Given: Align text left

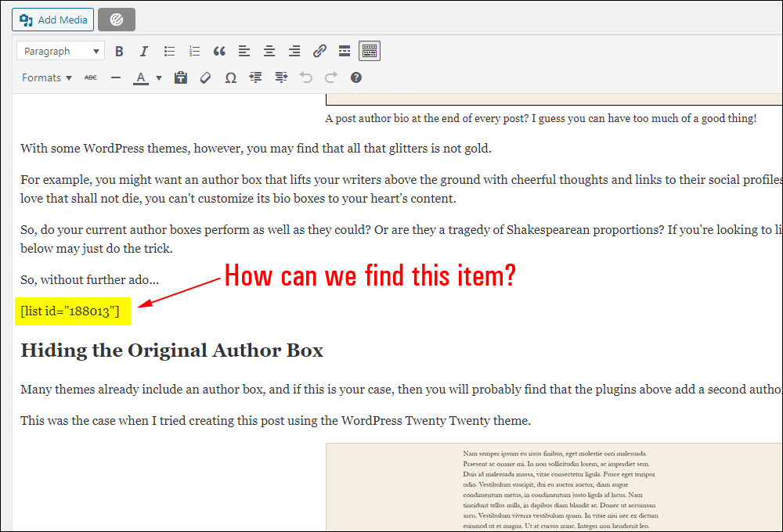Looking at the screenshot, I should click(x=244, y=51).
